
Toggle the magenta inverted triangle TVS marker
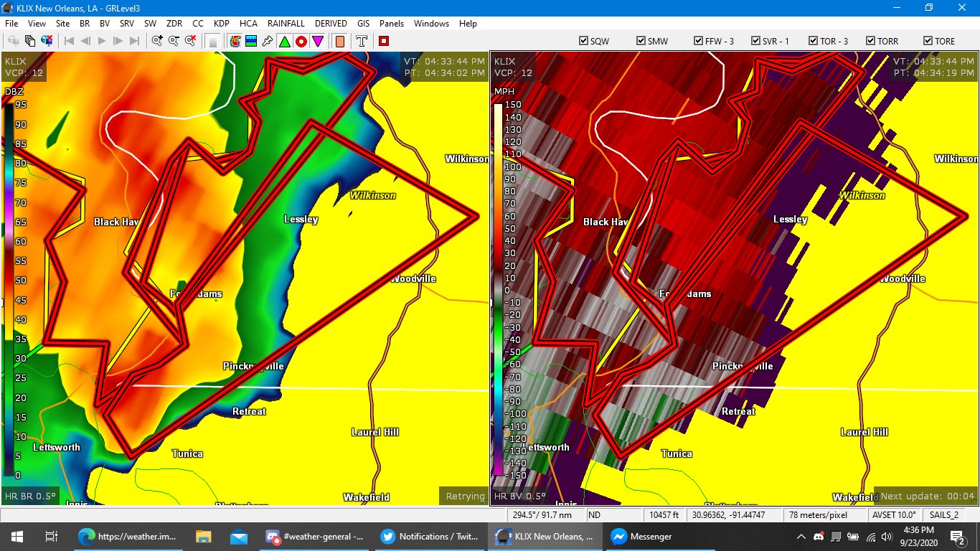(317, 41)
